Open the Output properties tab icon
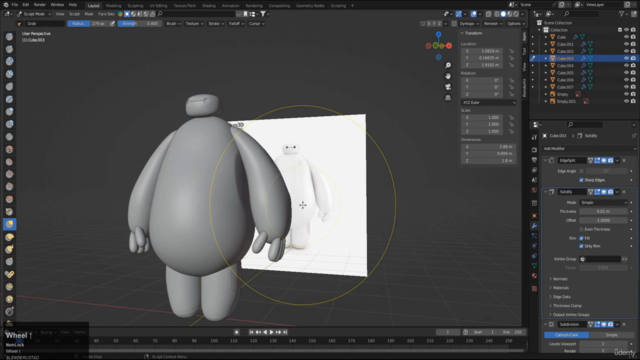The height and width of the screenshot is (360, 640). [534, 160]
